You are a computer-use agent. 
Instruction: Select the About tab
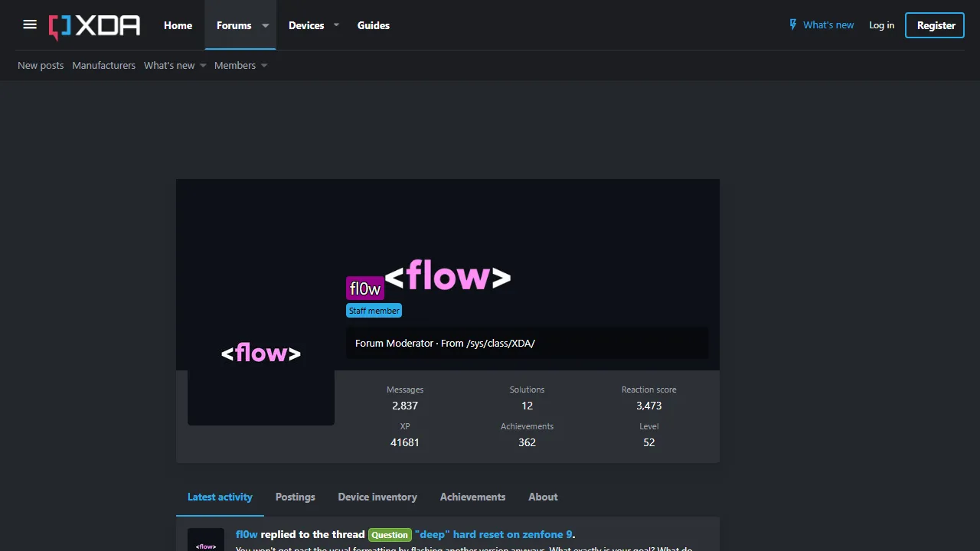coord(543,497)
